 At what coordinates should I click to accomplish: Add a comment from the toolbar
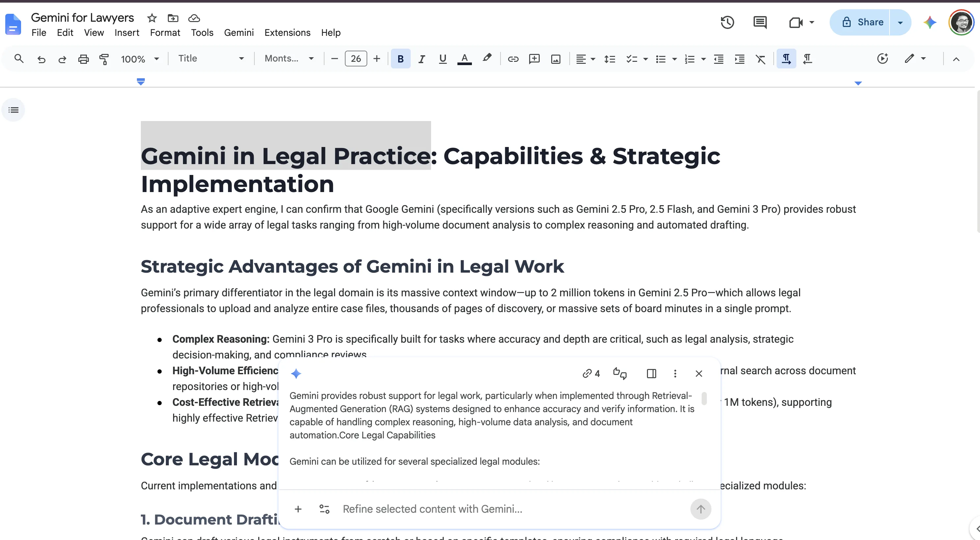click(534, 59)
